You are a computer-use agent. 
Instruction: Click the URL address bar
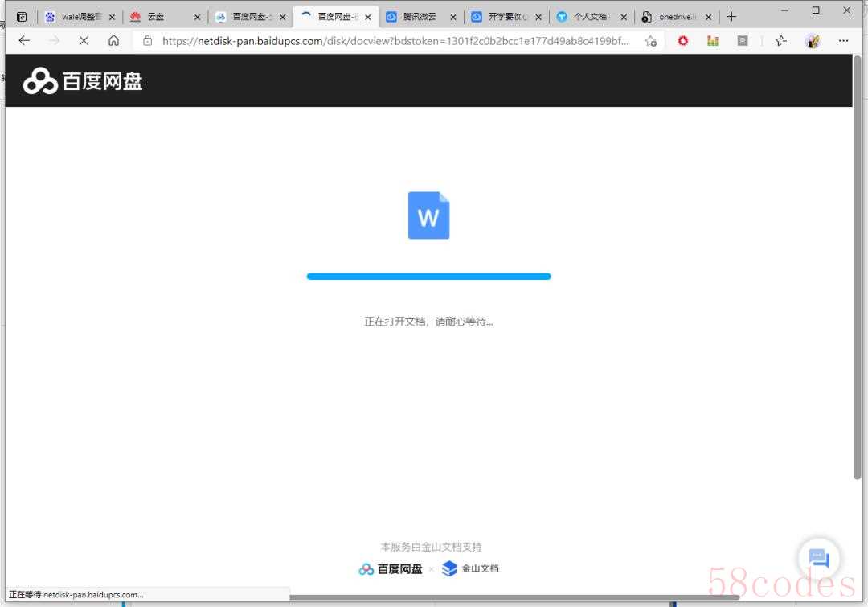pyautogui.click(x=395, y=40)
